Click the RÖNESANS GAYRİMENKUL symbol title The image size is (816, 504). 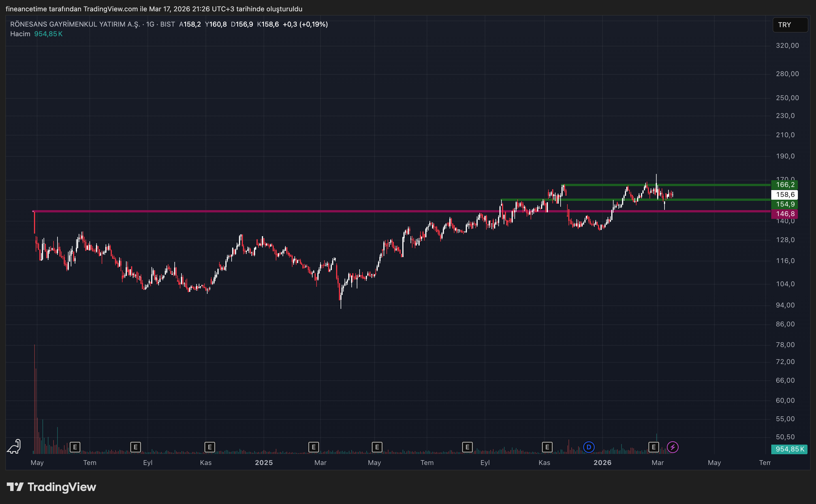75,24
